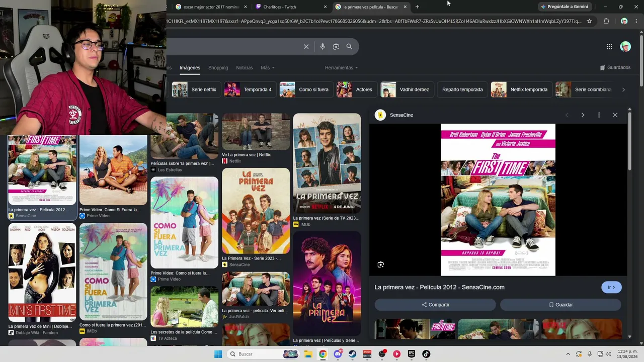Switch to the oscar mejor actor 2017 tab

(x=211, y=7)
